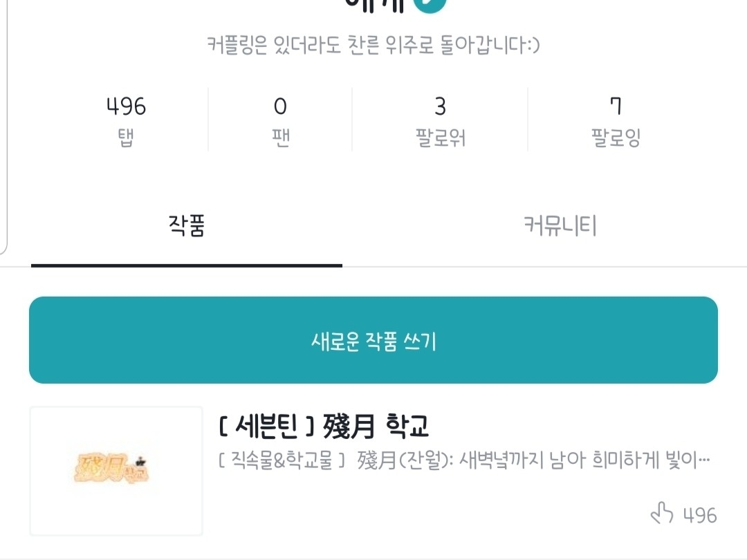The width and height of the screenshot is (747, 560).
Task: Click the teal edit-profile pencil icon
Action: [x=430, y=4]
